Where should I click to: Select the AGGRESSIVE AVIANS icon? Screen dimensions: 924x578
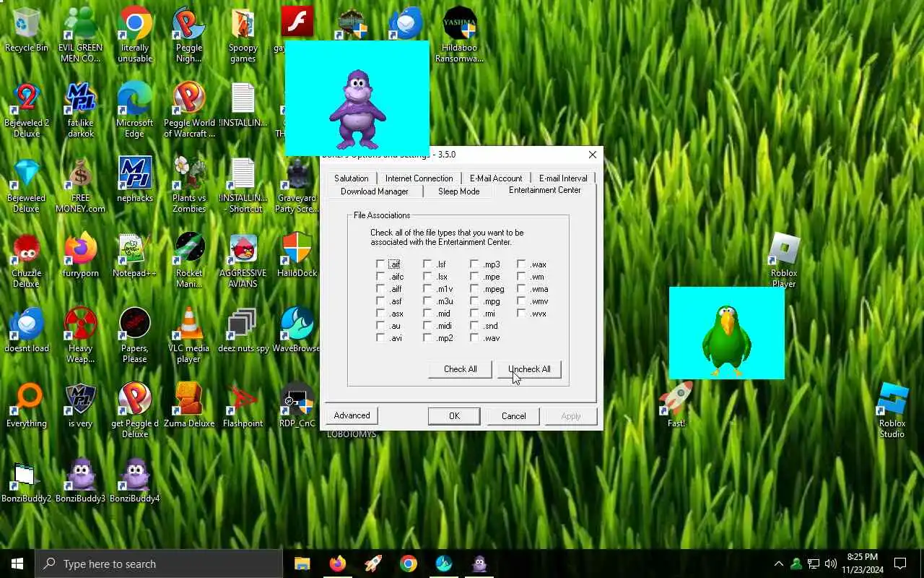pos(243,260)
